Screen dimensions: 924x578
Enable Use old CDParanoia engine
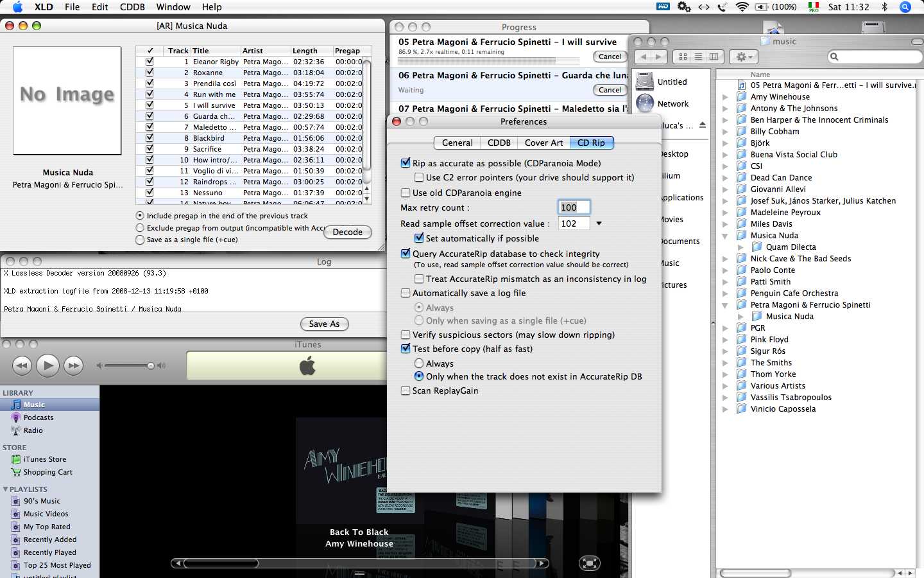pos(406,193)
